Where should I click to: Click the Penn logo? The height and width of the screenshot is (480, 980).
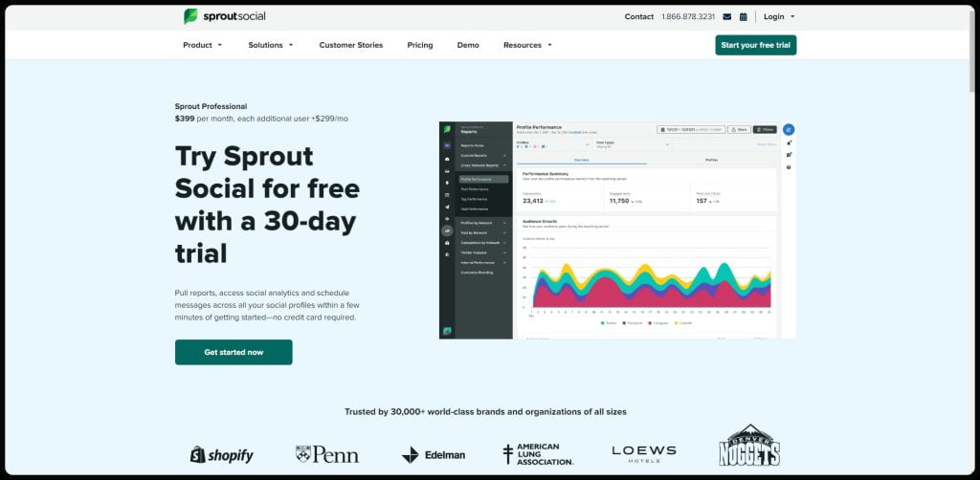click(327, 454)
